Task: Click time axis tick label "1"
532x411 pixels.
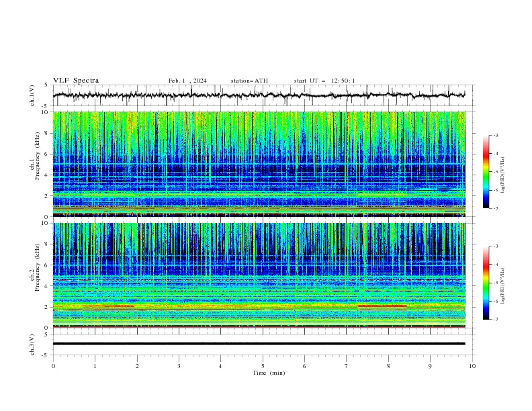Action: (95, 366)
